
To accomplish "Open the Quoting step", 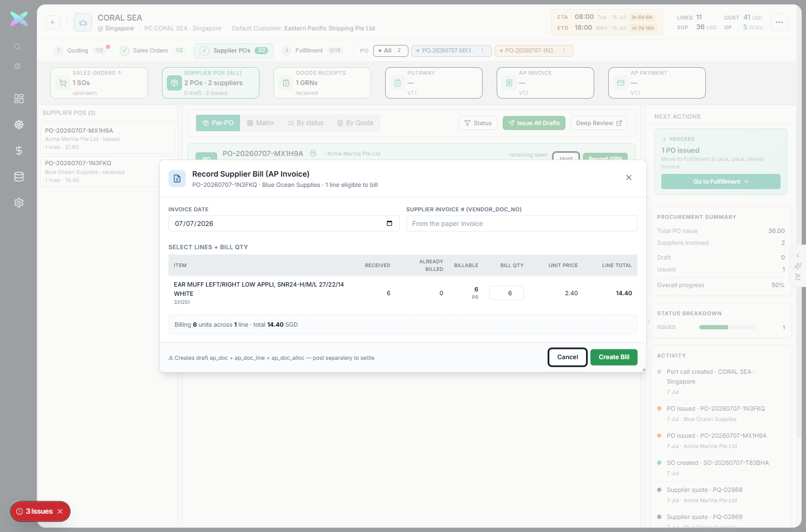I will 80,50.
